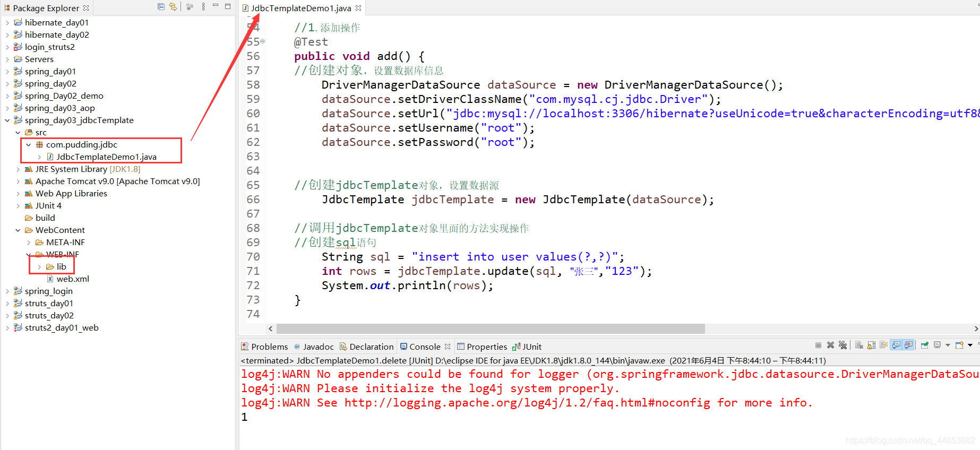The image size is (980, 450).
Task: Click the Package Explorer filter/focus icon
Action: (190, 6)
